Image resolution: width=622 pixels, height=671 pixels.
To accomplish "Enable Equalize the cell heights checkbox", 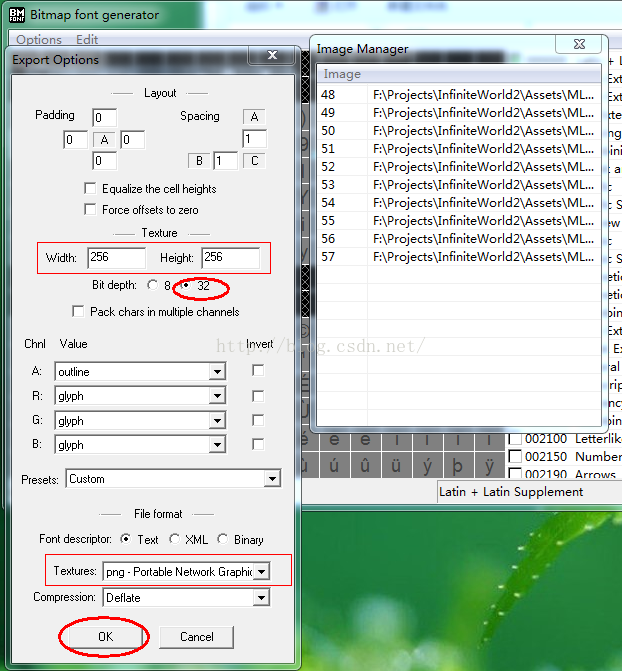I will [x=90, y=189].
